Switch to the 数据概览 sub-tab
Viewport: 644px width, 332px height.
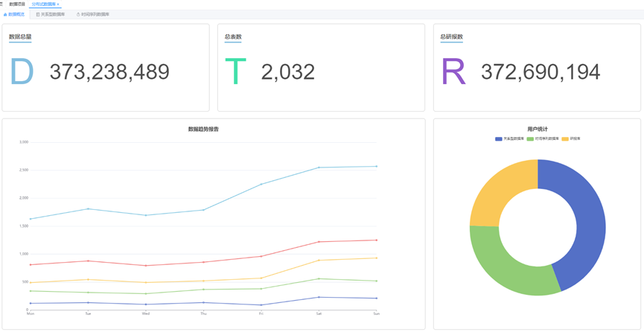pyautogui.click(x=14, y=14)
